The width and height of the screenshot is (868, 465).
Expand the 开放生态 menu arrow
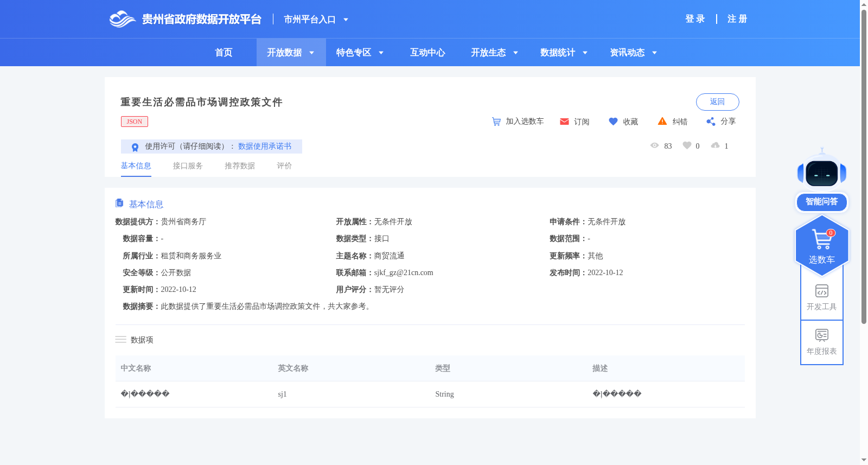(x=515, y=53)
